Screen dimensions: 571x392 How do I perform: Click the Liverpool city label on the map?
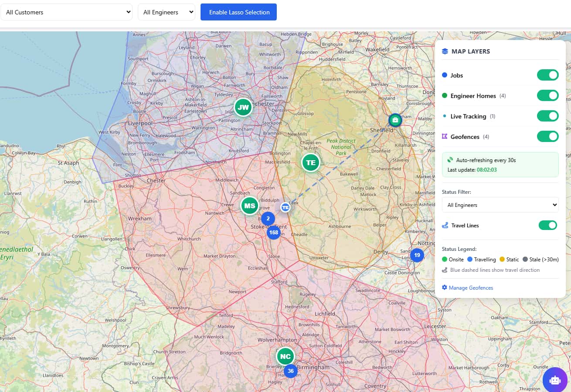[x=140, y=123]
